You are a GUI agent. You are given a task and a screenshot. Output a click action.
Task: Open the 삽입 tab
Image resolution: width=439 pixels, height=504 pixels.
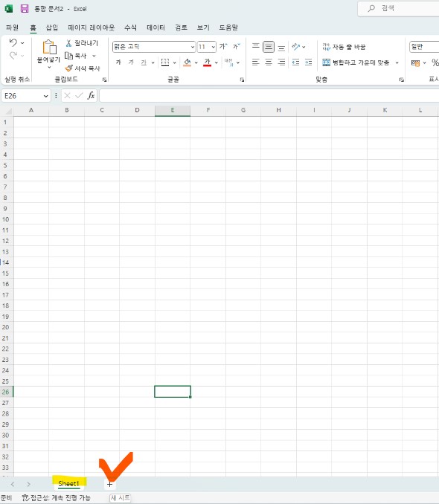coord(52,28)
